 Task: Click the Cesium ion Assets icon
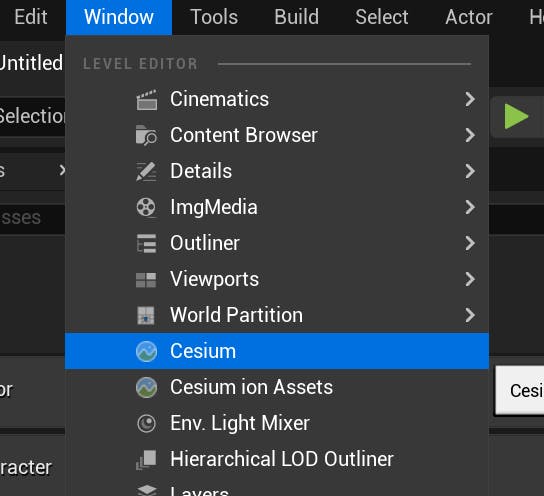(146, 387)
